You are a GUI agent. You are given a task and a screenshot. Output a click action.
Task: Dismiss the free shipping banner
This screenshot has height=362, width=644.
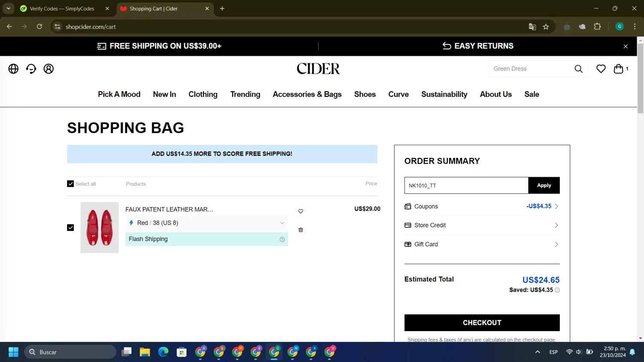click(x=626, y=46)
